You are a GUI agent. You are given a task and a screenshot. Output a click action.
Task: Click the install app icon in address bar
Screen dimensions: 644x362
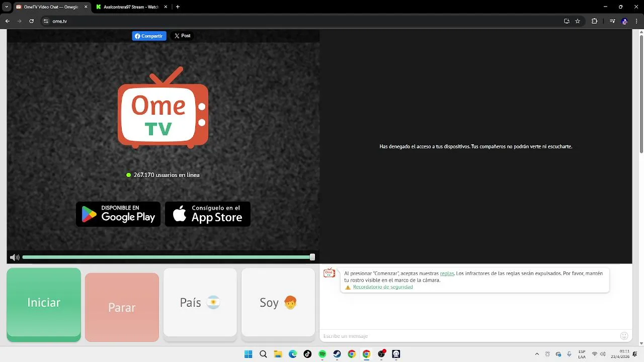(x=567, y=21)
